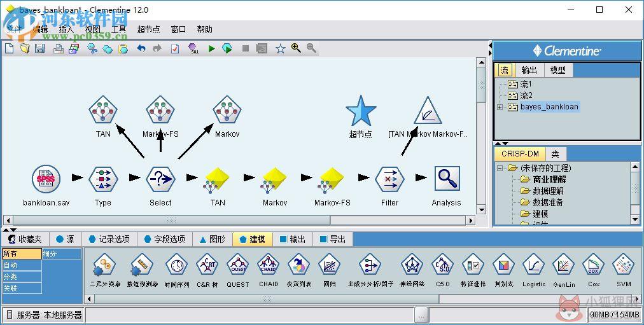Image resolution: width=644 pixels, height=325 pixels.
Task: Switch to the 模型 manager tab
Action: pos(557,70)
